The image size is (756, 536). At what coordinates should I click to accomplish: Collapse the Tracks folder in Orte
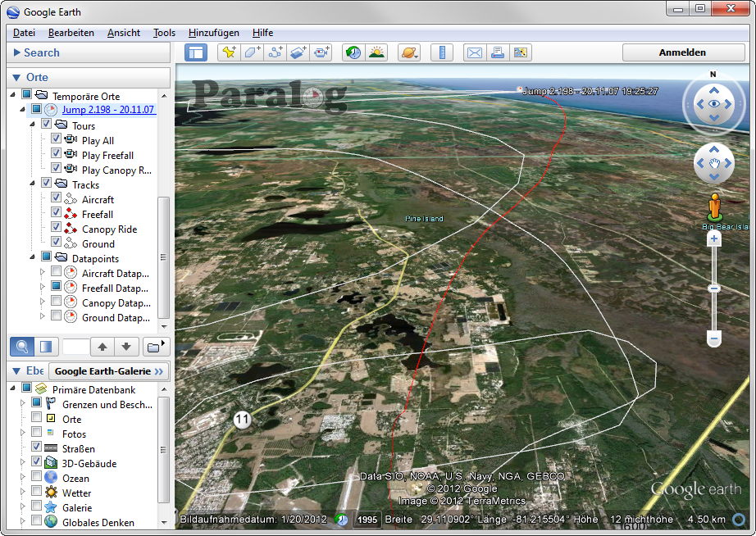34,184
